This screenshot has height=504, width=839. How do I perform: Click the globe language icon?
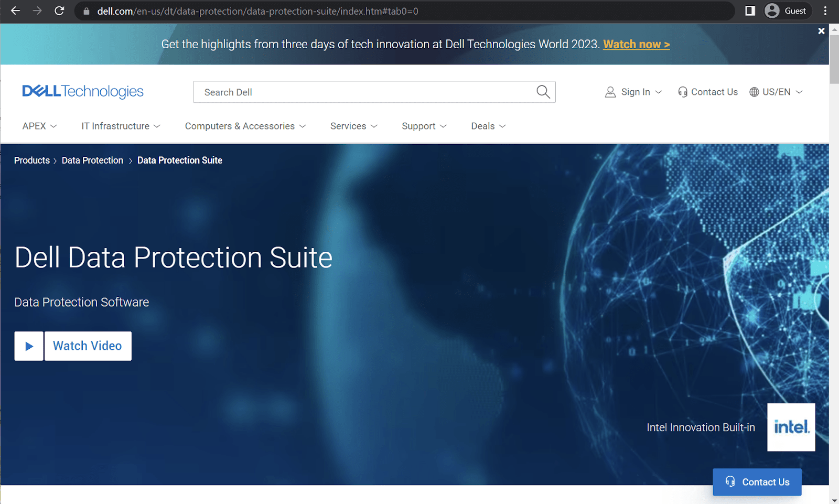tap(754, 92)
